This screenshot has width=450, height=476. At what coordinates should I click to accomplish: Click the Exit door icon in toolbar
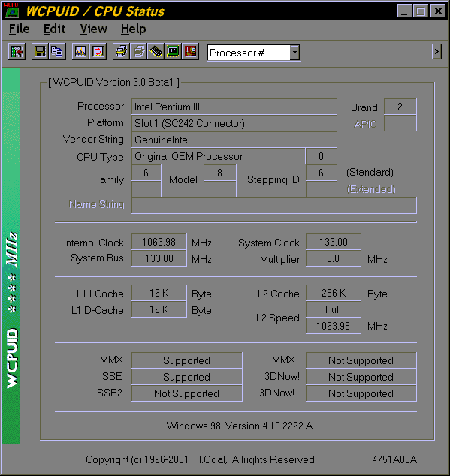17,51
